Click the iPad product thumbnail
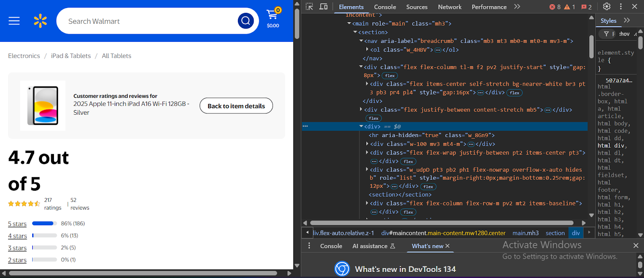 click(x=43, y=105)
